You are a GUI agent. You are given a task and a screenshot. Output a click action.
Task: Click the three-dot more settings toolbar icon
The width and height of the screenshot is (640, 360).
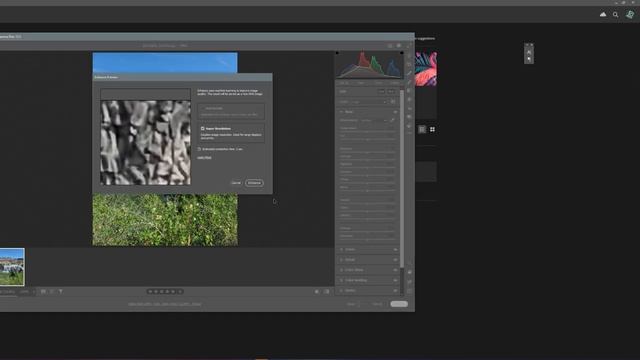(409, 133)
